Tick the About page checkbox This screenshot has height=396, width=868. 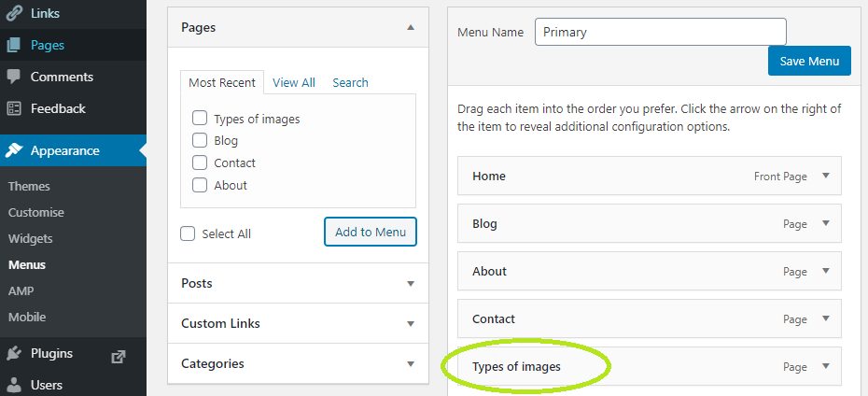[200, 185]
